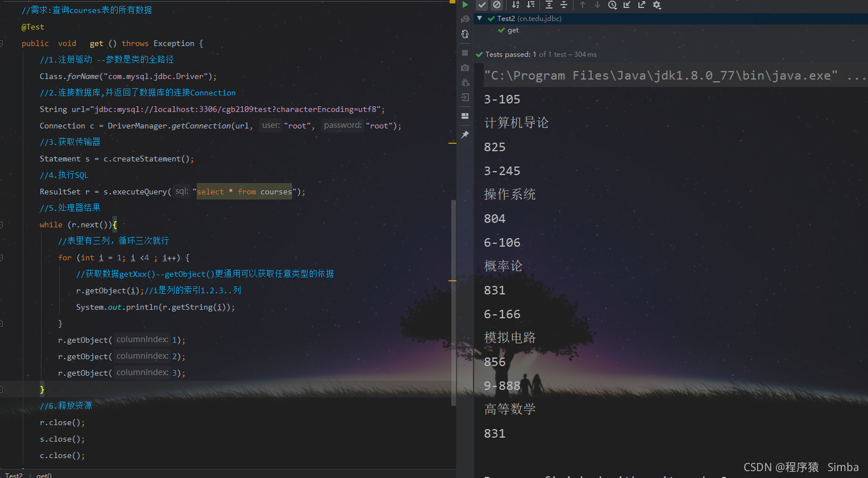Open the get() breadcrumb at bottom left

[x=44, y=475]
